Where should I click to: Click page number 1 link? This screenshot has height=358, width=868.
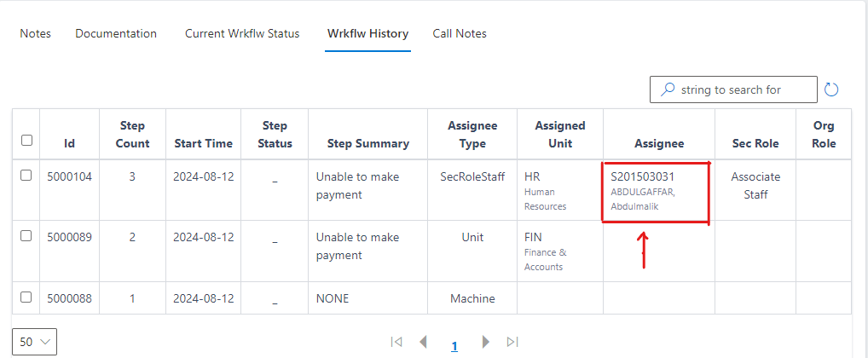point(454,346)
